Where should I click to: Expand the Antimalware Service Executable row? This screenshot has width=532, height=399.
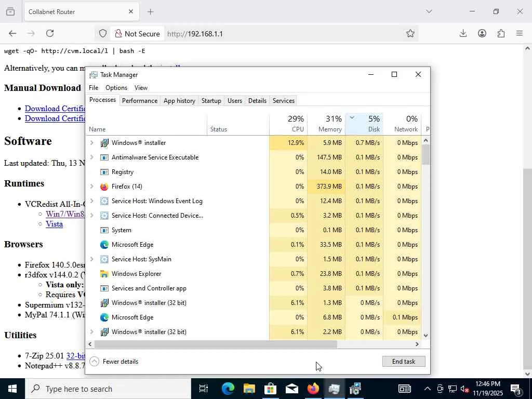pos(91,157)
